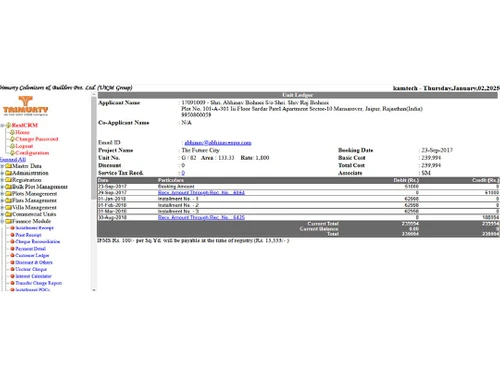Click the red bullet beside Discount & Others
The image size is (500, 375).
(12, 262)
